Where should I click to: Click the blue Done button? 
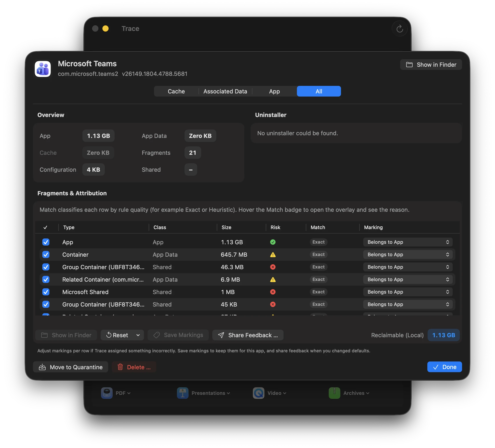[x=444, y=367]
